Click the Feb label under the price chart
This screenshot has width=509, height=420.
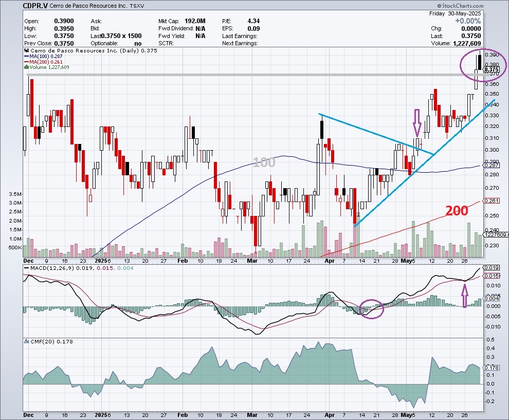(x=183, y=261)
